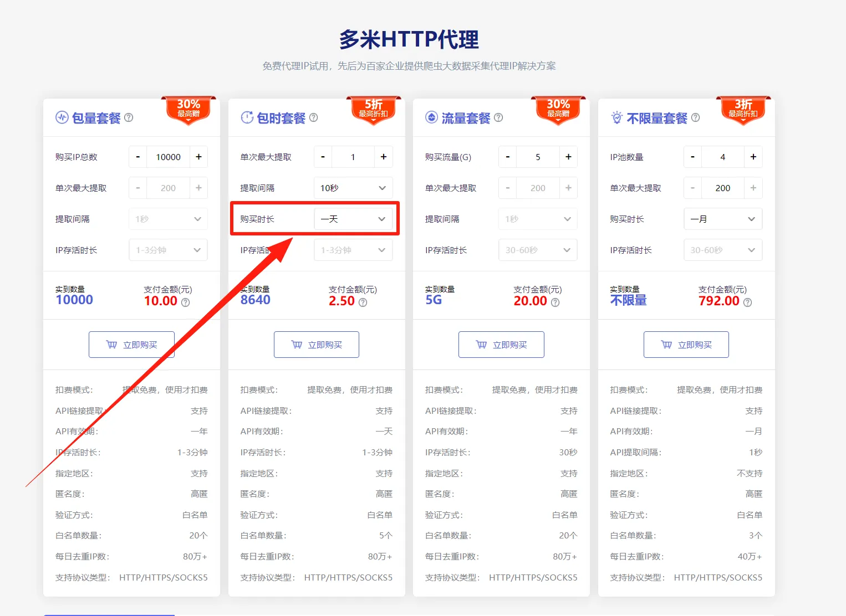Click the 流量套餐 circle icon
Viewport: 846px width, 616px height.
pyautogui.click(x=431, y=117)
